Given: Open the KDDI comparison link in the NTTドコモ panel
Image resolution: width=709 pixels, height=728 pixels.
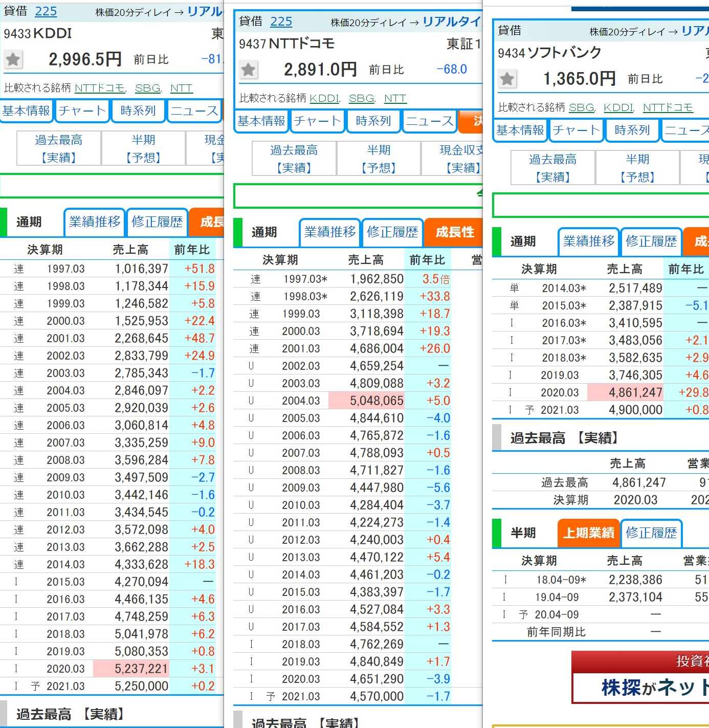Looking at the screenshot, I should pyautogui.click(x=324, y=98).
